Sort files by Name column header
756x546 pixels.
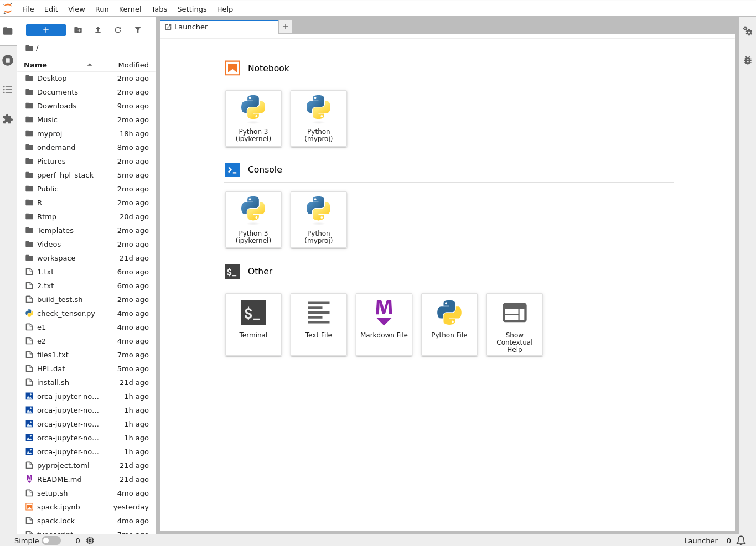click(35, 65)
